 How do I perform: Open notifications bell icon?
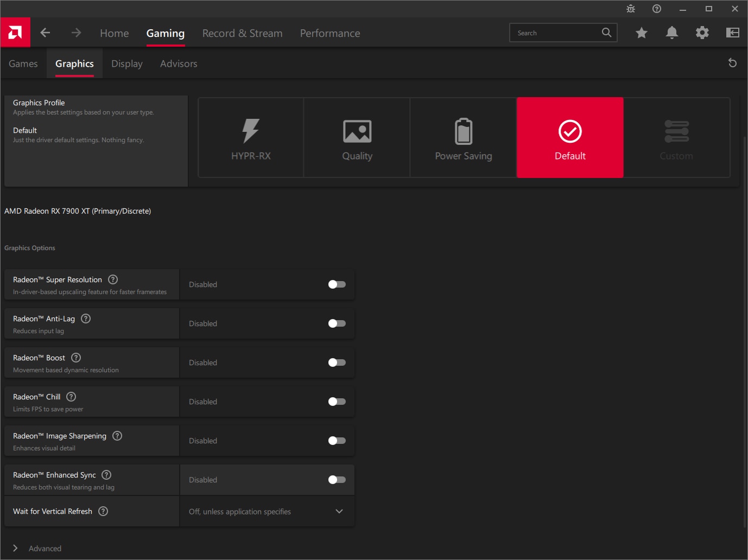672,33
